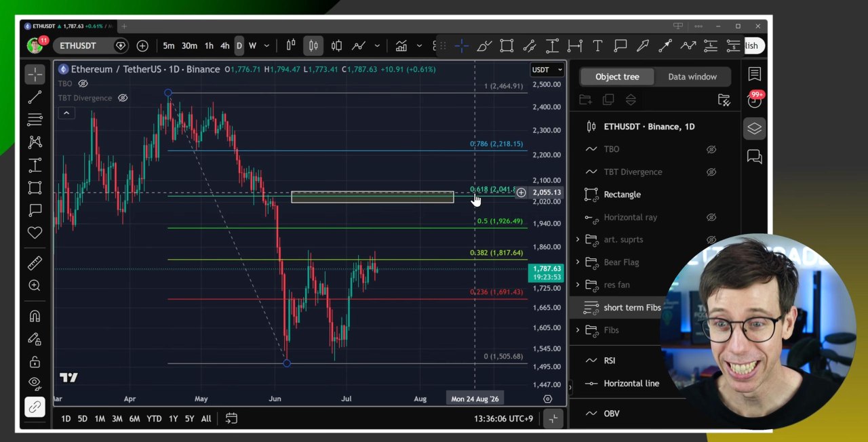Expand the art. suprts group

[x=578, y=239]
